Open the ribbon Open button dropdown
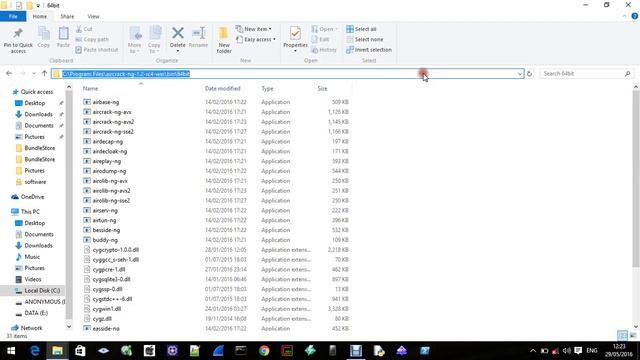 (x=337, y=29)
